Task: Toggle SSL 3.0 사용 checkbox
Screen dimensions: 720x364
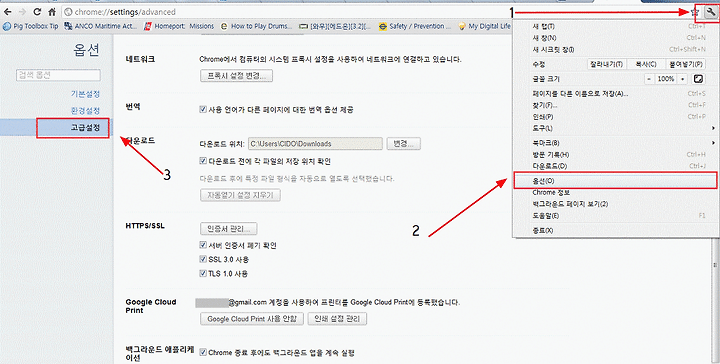Action: (x=203, y=259)
